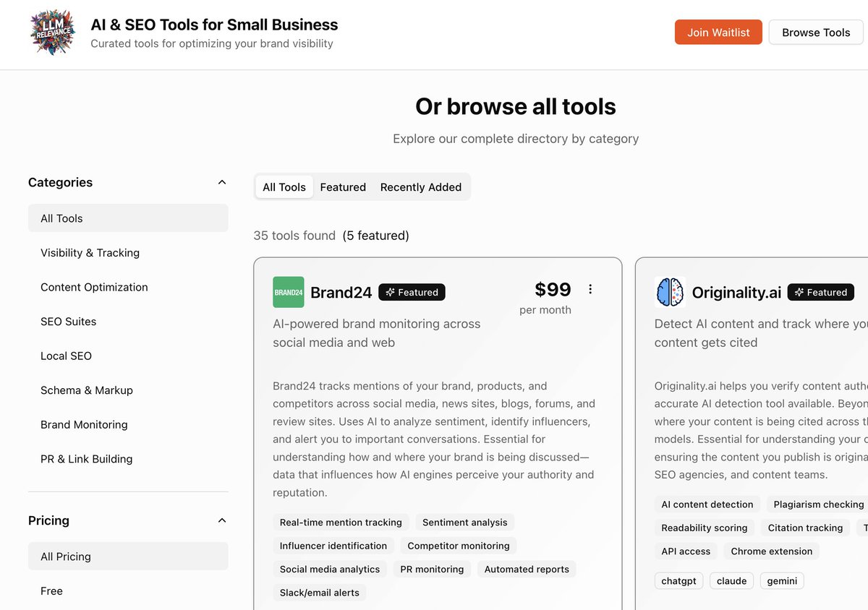
Task: Switch to the Featured tab
Action: pos(343,187)
